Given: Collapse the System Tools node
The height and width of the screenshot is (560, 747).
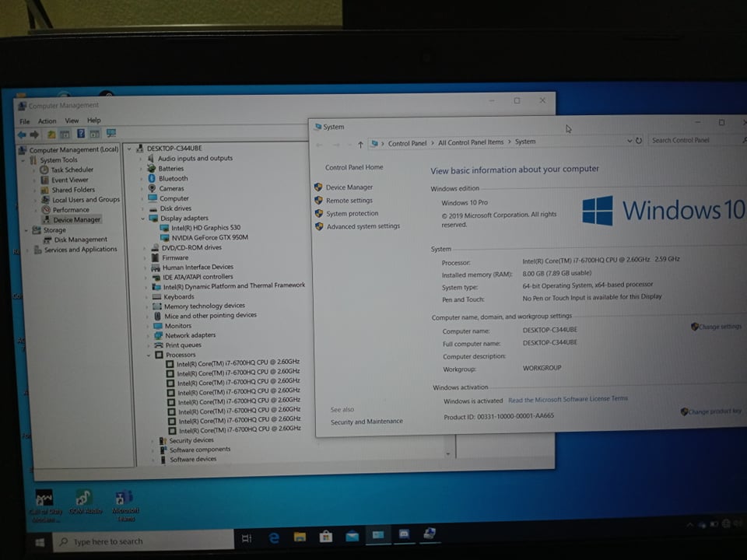Looking at the screenshot, I should (23, 160).
